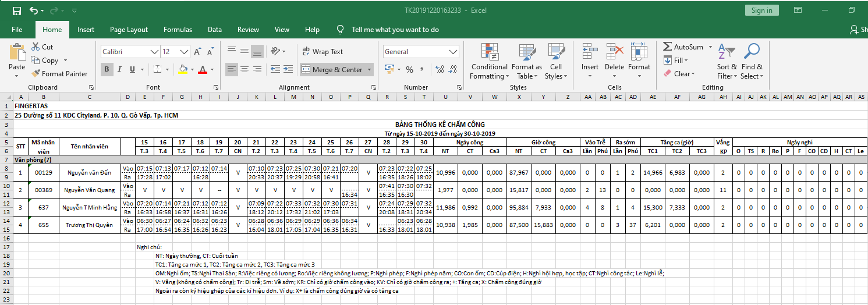Screen dimensions: 868x305
Task: Select cell with employee name Trương Thị Quyên
Action: [89, 225]
